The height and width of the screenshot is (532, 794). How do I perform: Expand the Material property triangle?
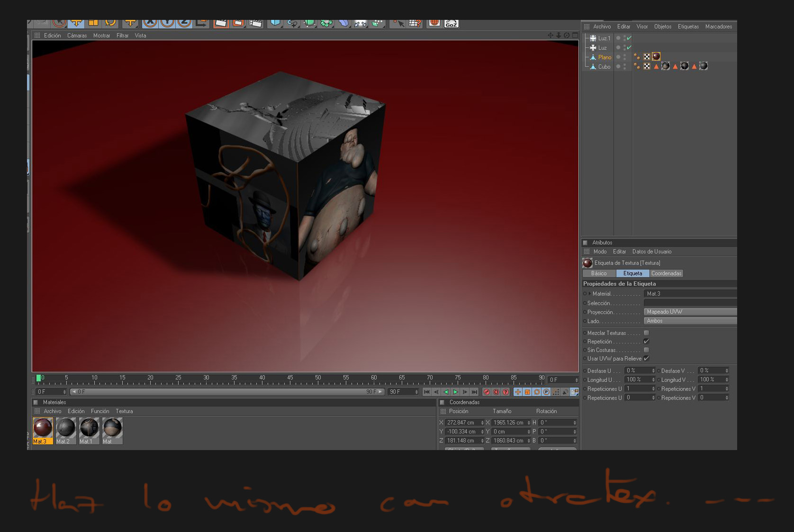click(x=590, y=294)
